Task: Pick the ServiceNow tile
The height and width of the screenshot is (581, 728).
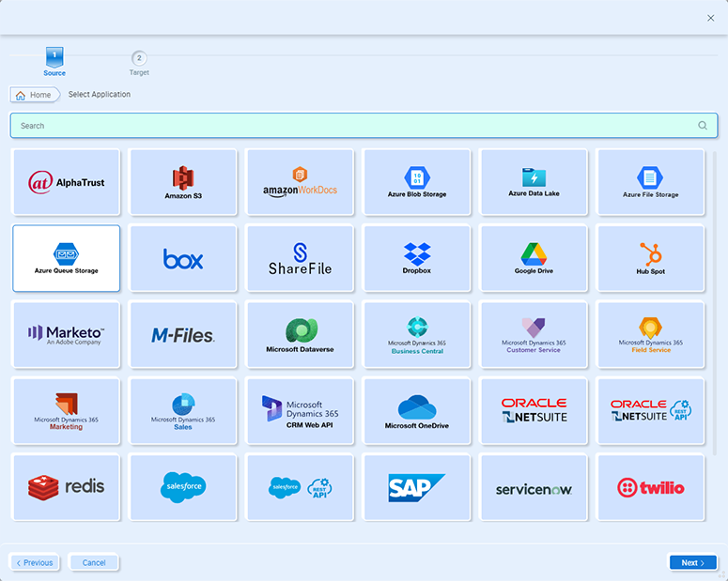Action: pyautogui.click(x=534, y=487)
